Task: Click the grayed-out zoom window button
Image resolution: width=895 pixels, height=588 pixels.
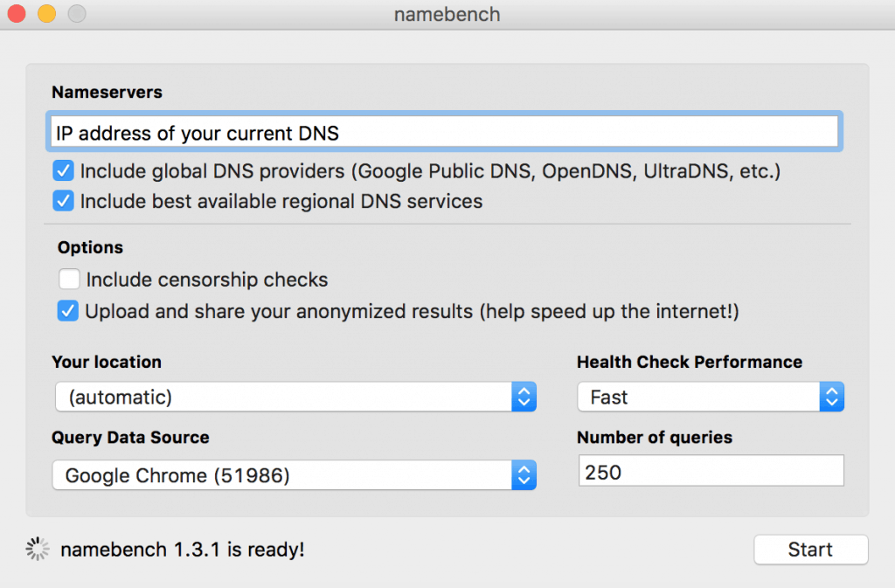Action: click(x=77, y=14)
